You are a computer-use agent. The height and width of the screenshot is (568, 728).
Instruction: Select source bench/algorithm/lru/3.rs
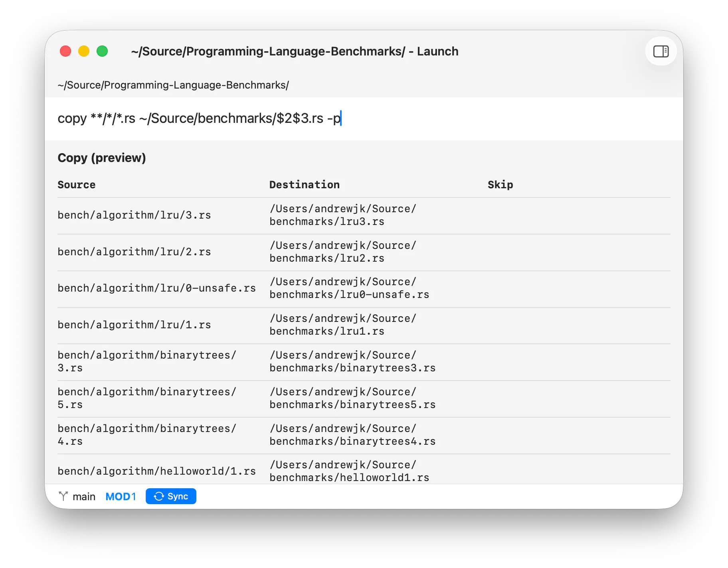coord(134,215)
